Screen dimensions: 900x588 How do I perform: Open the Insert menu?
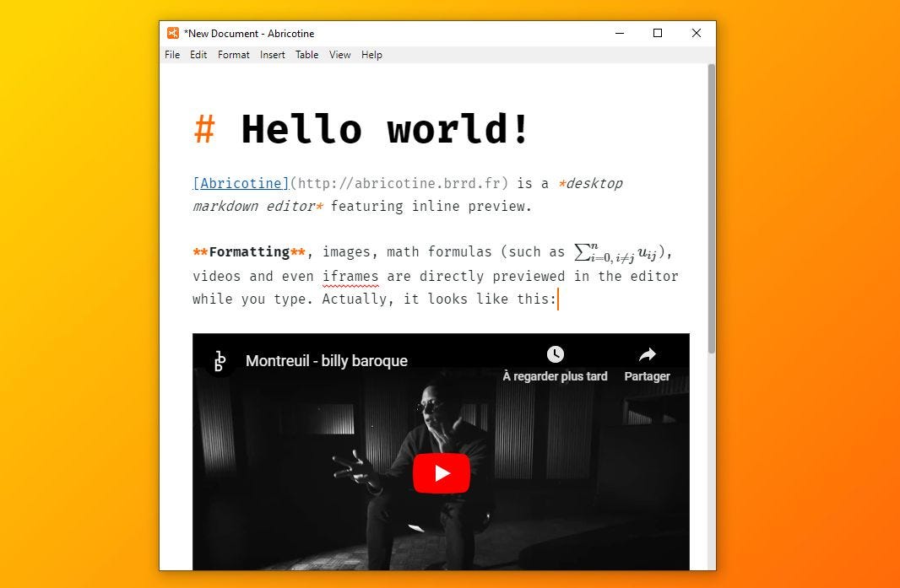272,55
